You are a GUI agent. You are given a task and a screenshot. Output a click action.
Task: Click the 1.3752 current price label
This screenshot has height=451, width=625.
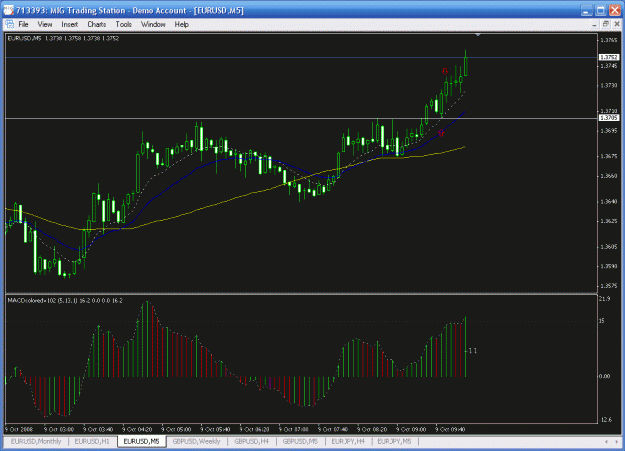[x=609, y=57]
